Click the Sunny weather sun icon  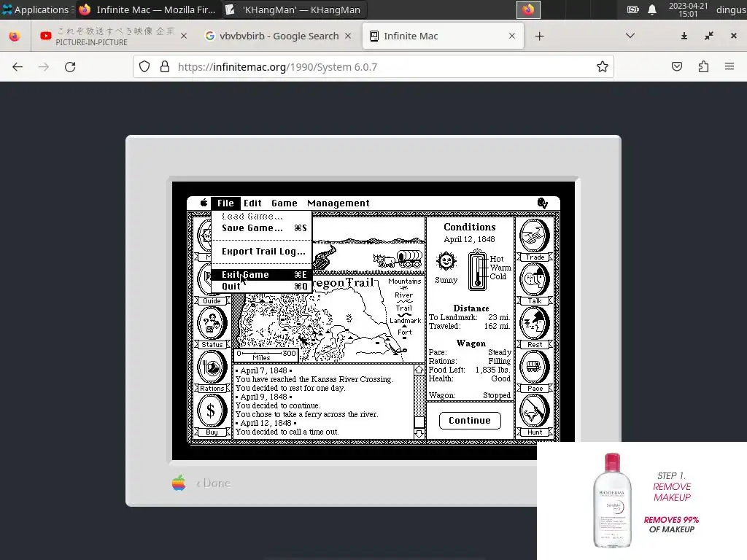pyautogui.click(x=446, y=262)
